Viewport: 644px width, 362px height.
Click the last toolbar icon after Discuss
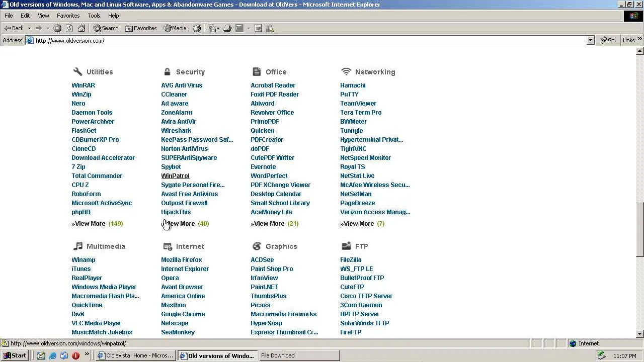pos(270,28)
